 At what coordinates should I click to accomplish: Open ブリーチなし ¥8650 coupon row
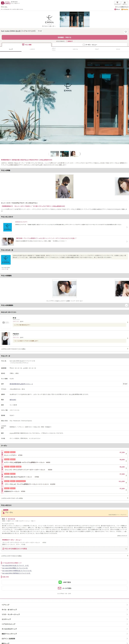click(64, 461)
